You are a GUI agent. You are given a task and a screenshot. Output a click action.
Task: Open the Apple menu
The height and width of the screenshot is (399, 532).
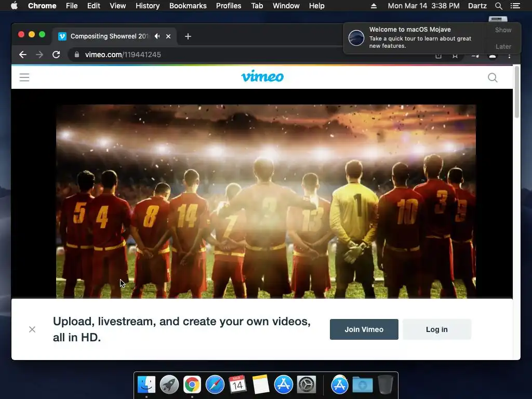14,6
